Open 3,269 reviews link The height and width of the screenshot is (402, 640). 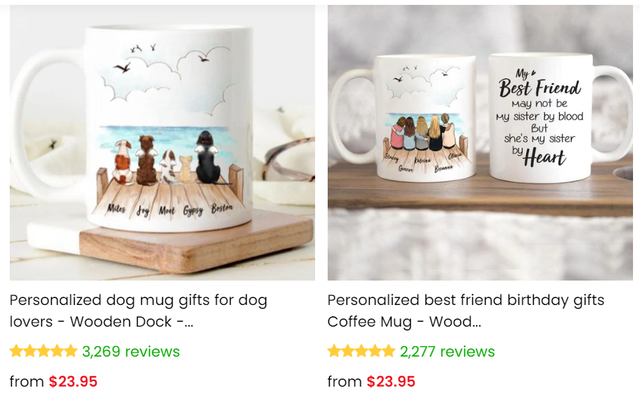(131, 351)
